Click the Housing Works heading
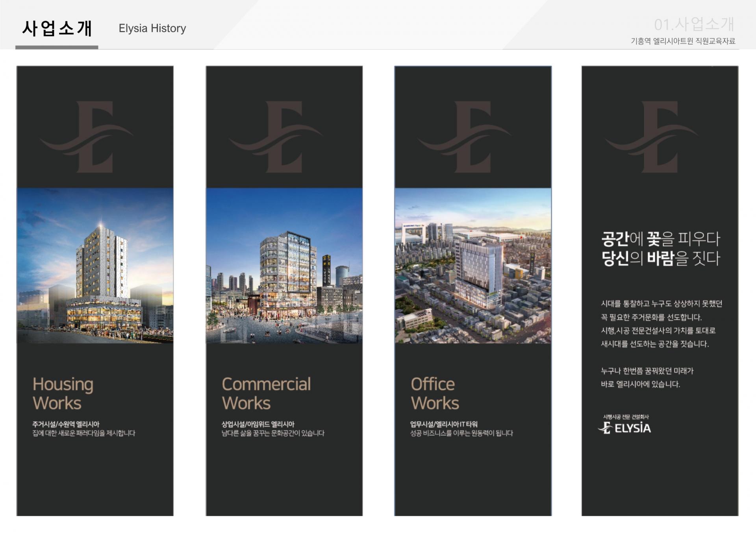The height and width of the screenshot is (534, 756). coord(63,393)
